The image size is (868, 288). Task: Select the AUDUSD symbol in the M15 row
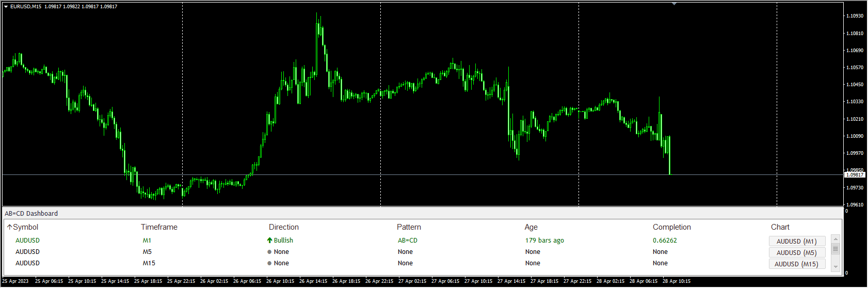tap(27, 263)
